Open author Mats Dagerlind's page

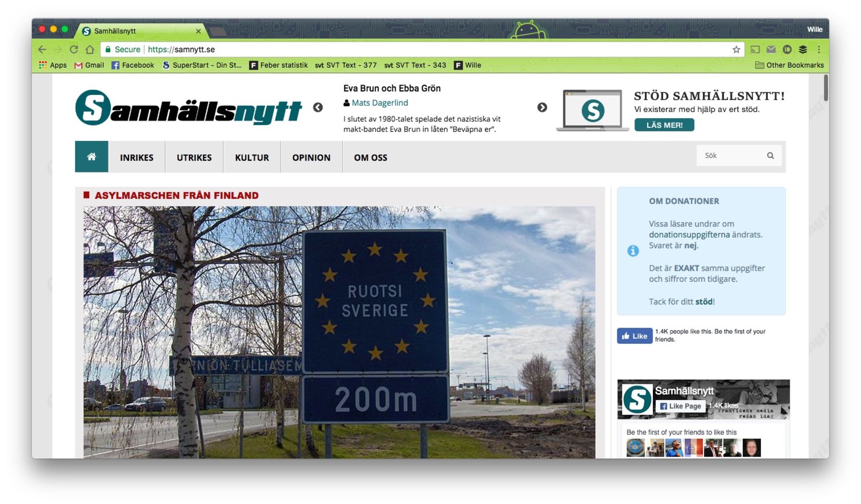(x=380, y=103)
